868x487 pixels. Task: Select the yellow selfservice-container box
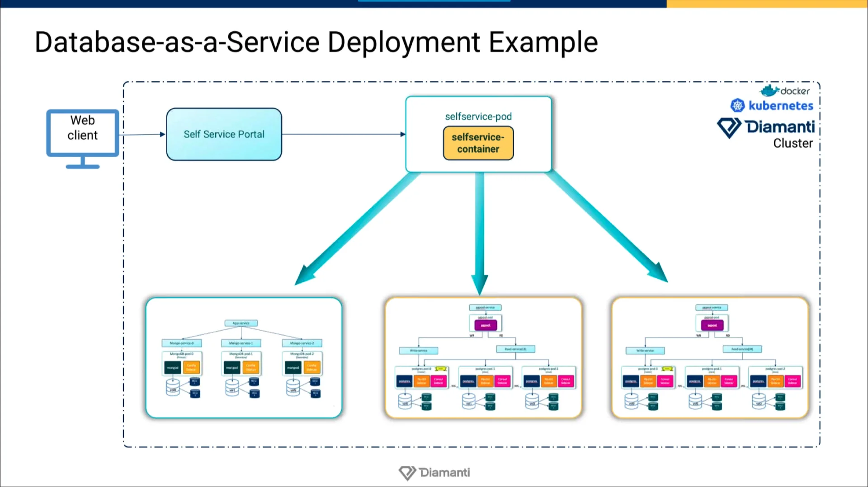(x=478, y=143)
